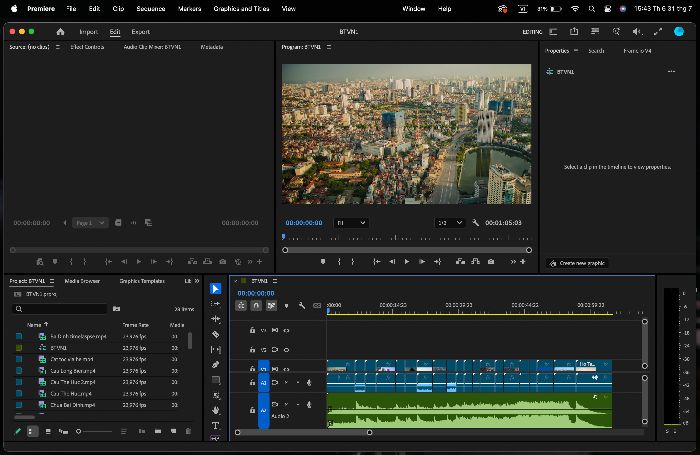
Task: Click Mark In in Program monitor
Action: pyautogui.click(x=339, y=262)
